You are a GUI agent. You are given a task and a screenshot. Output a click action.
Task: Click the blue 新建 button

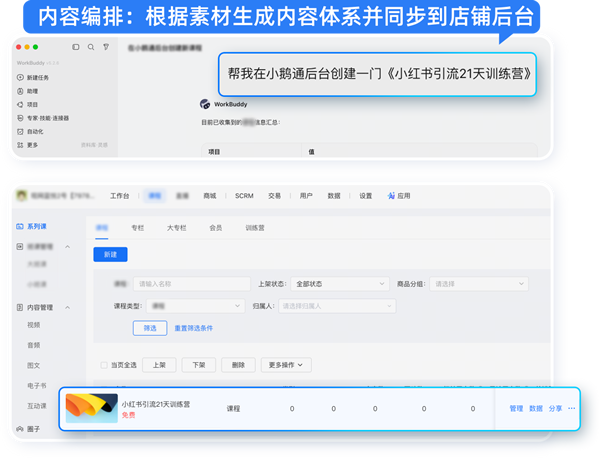pos(110,254)
